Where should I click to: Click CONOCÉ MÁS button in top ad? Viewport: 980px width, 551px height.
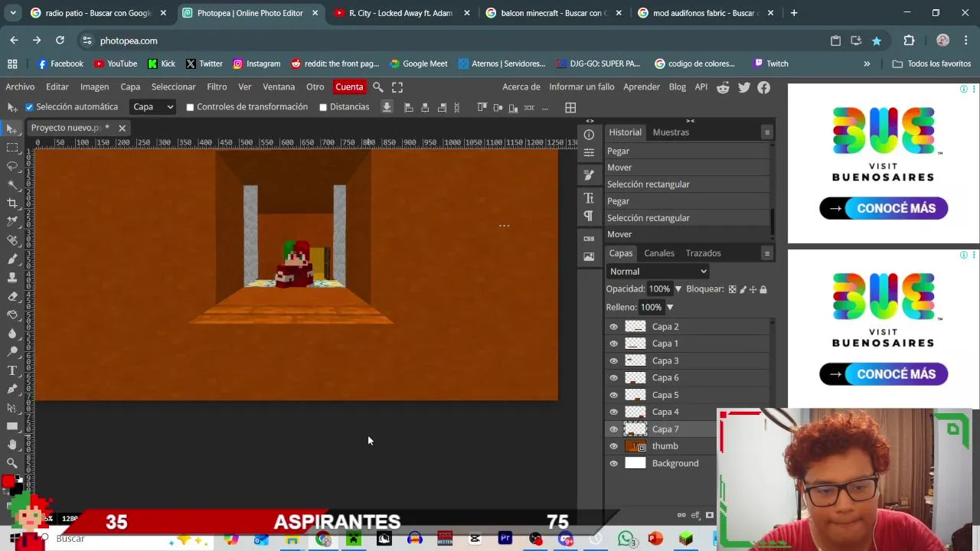pos(884,208)
